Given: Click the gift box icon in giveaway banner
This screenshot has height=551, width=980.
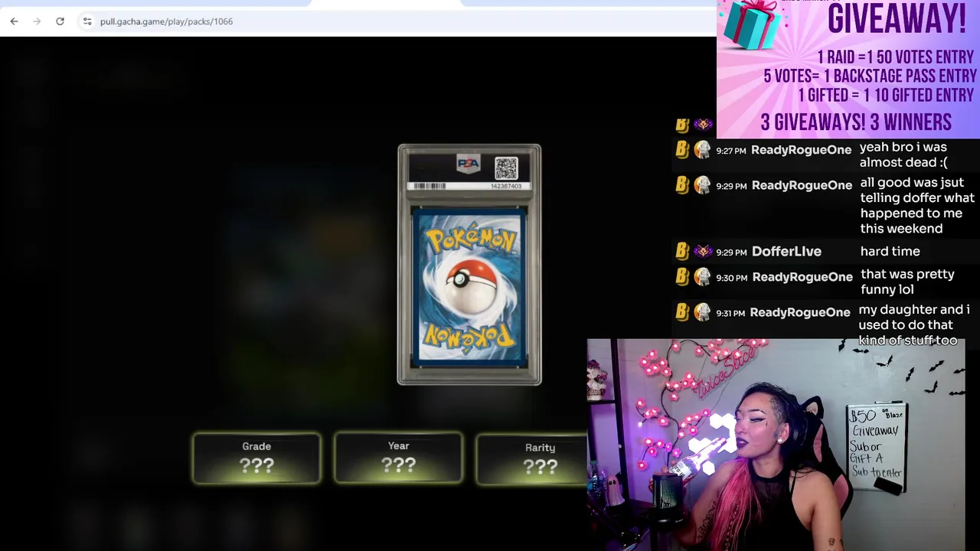Looking at the screenshot, I should coord(753,24).
